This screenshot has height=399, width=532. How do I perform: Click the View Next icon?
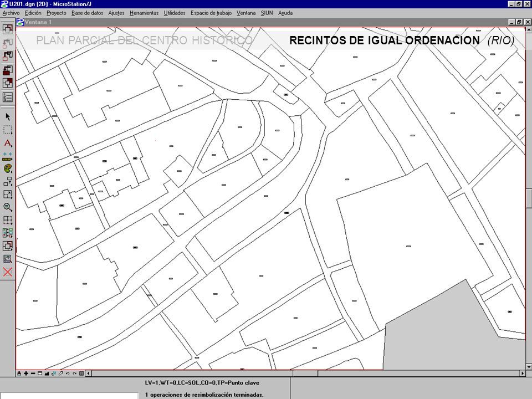pos(74,374)
